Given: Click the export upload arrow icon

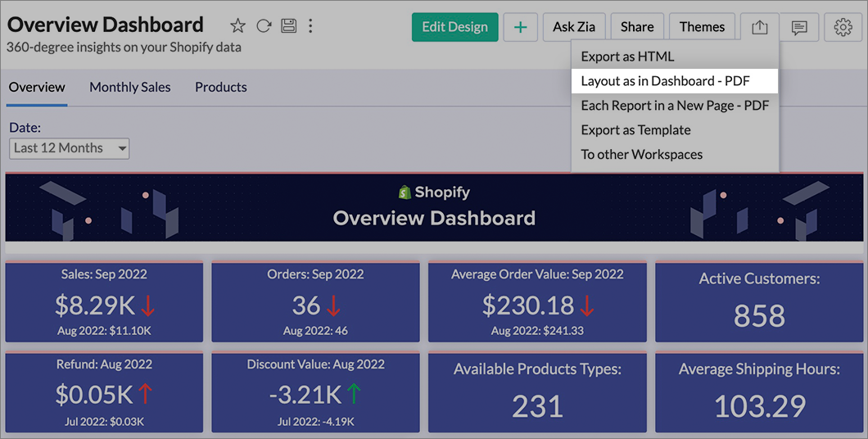Looking at the screenshot, I should 760,27.
